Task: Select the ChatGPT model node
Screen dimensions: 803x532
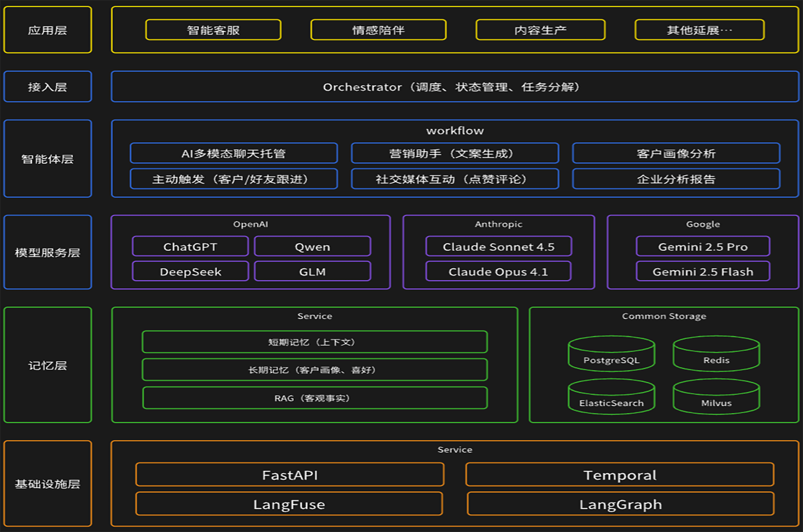Action: [190, 246]
